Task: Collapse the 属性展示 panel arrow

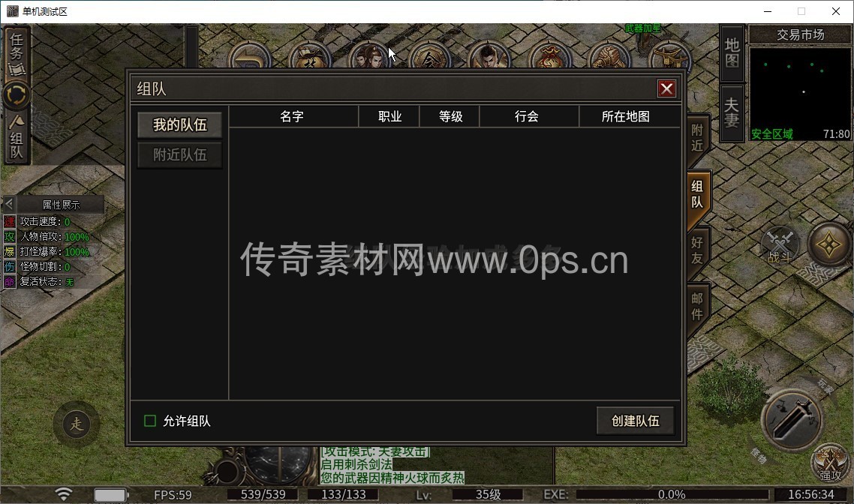Action: pyautogui.click(x=9, y=204)
